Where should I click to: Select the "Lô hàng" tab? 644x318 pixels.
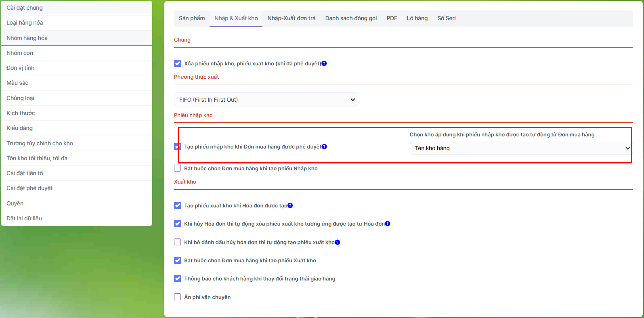pos(417,18)
